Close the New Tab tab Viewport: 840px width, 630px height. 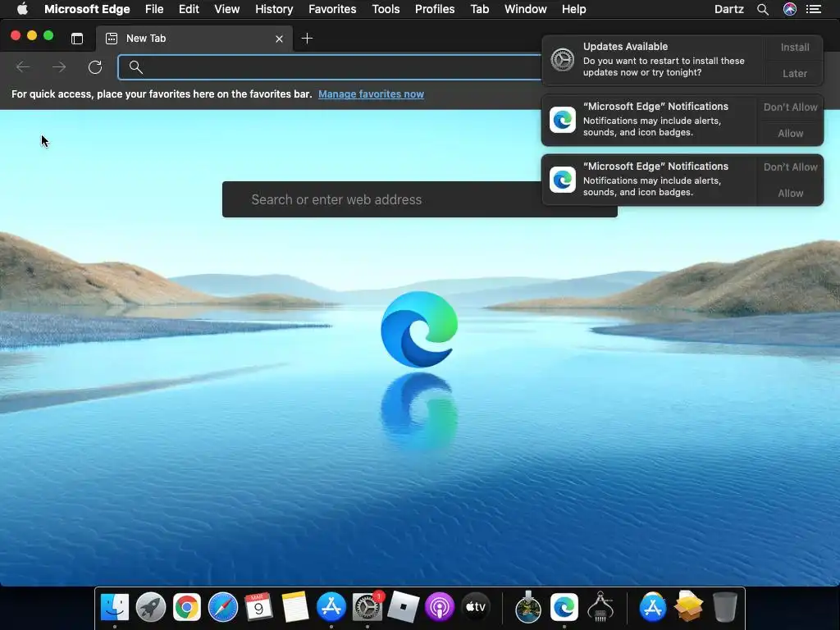279,39
